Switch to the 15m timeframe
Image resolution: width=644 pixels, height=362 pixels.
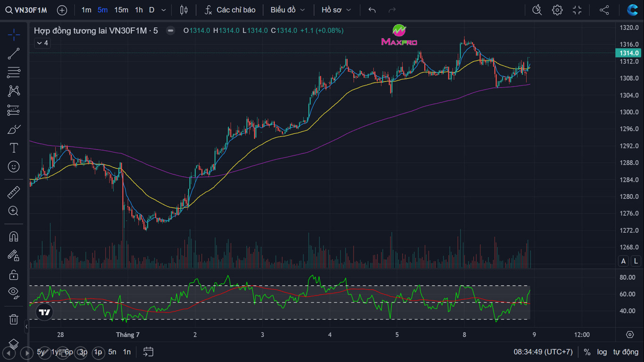(121, 10)
